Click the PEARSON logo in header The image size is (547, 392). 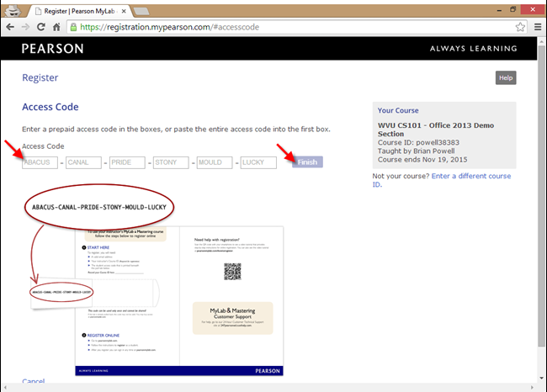tap(53, 49)
